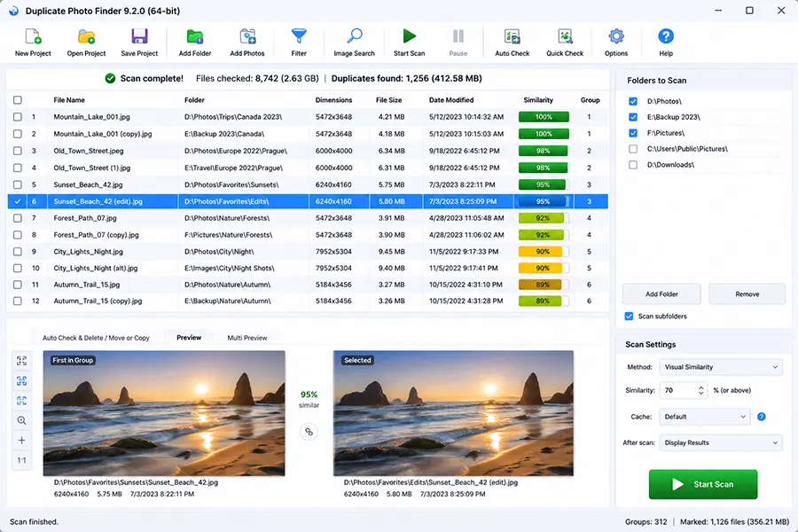Sort by the Dimensions column header
This screenshot has width=798, height=532.
[x=333, y=100]
